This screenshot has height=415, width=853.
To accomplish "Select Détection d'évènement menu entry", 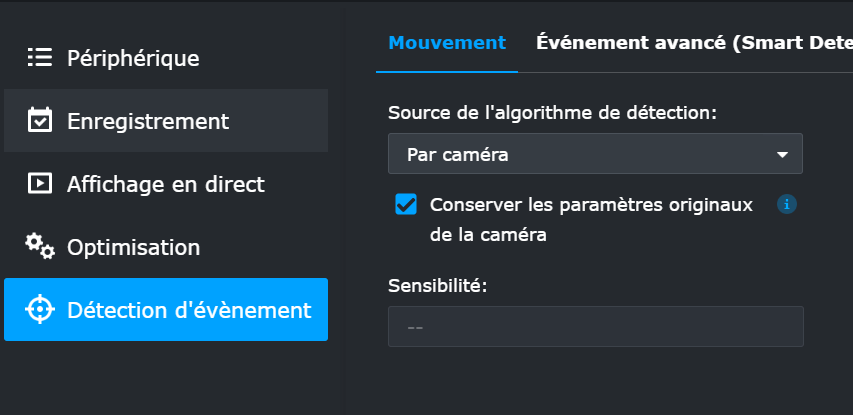I will [166, 309].
